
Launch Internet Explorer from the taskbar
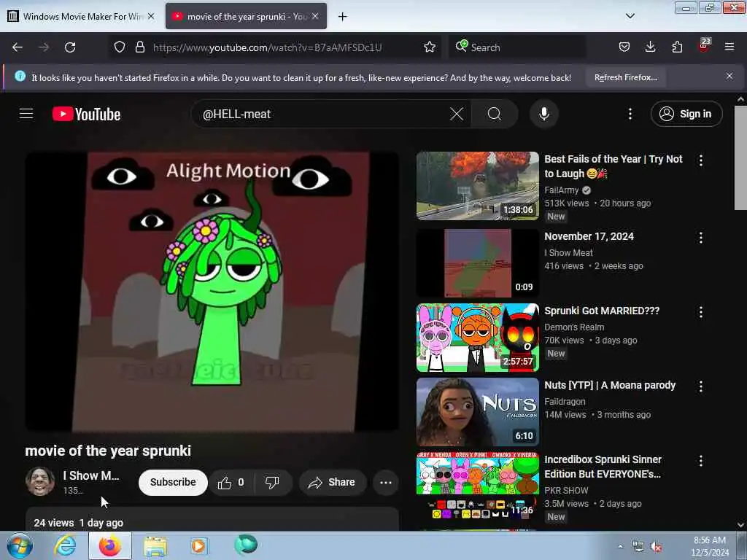click(65, 545)
